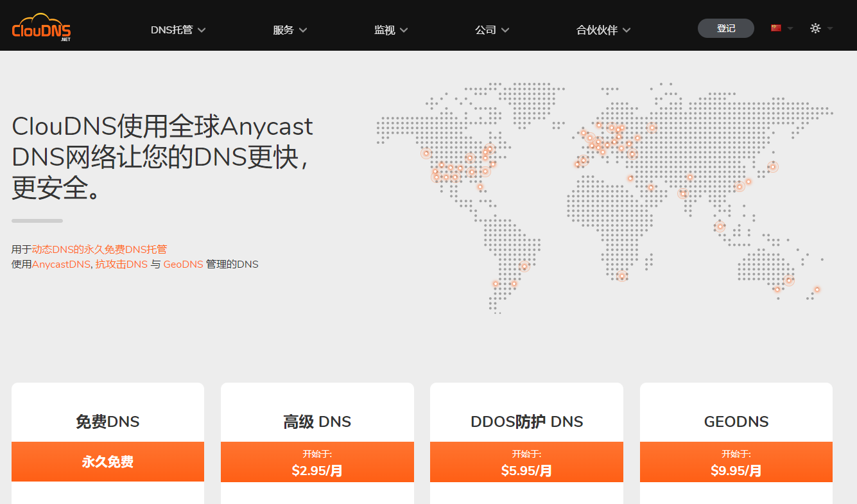857x504 pixels.
Task: Open the DNS托管 menu
Action: click(178, 30)
